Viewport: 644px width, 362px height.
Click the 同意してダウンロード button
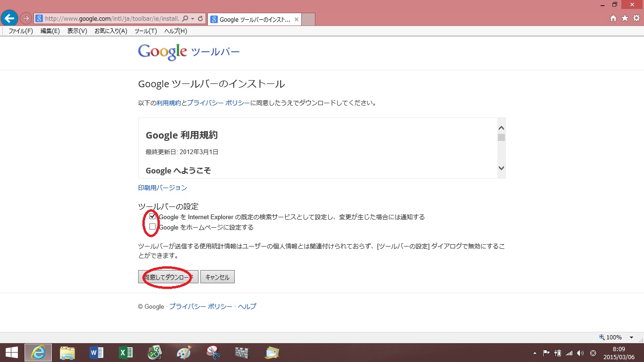click(x=168, y=277)
